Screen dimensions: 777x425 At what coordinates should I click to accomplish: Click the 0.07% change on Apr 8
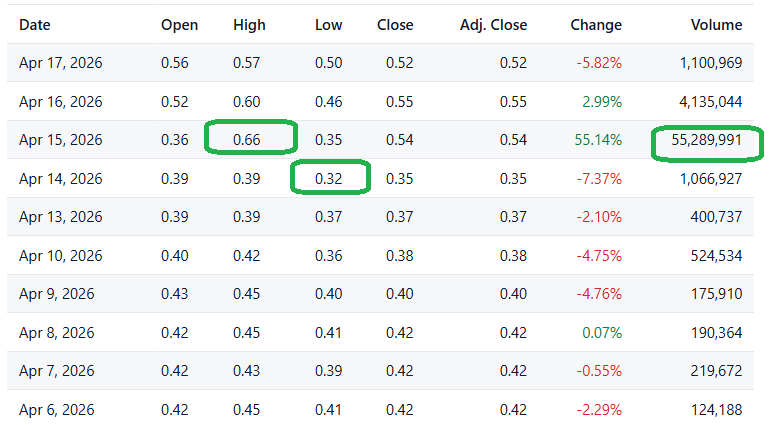[602, 332]
